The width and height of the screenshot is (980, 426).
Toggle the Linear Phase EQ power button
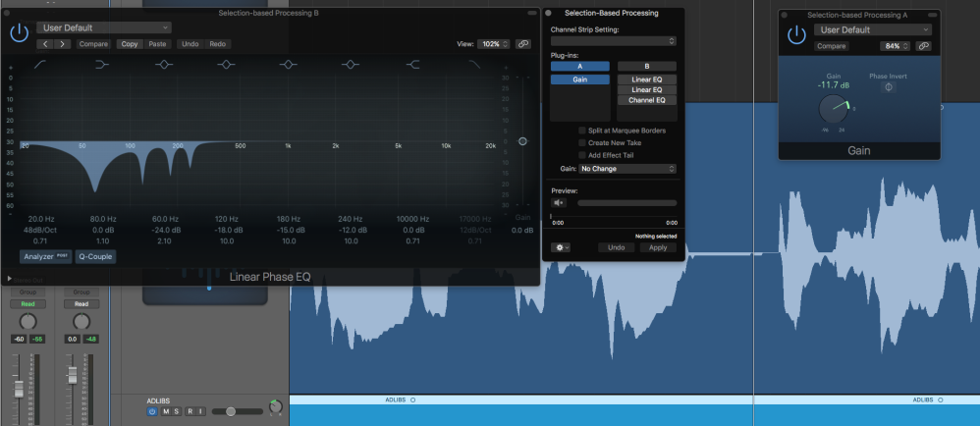(x=19, y=32)
